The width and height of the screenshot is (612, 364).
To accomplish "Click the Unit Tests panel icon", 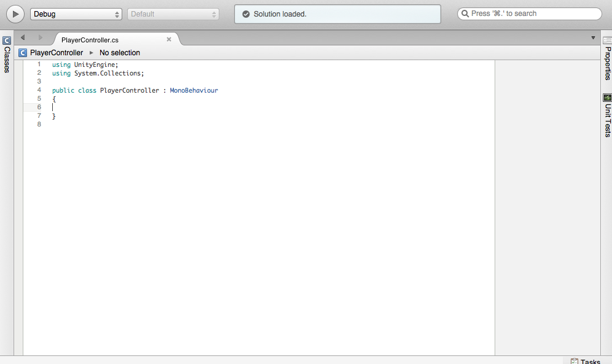I will [607, 98].
